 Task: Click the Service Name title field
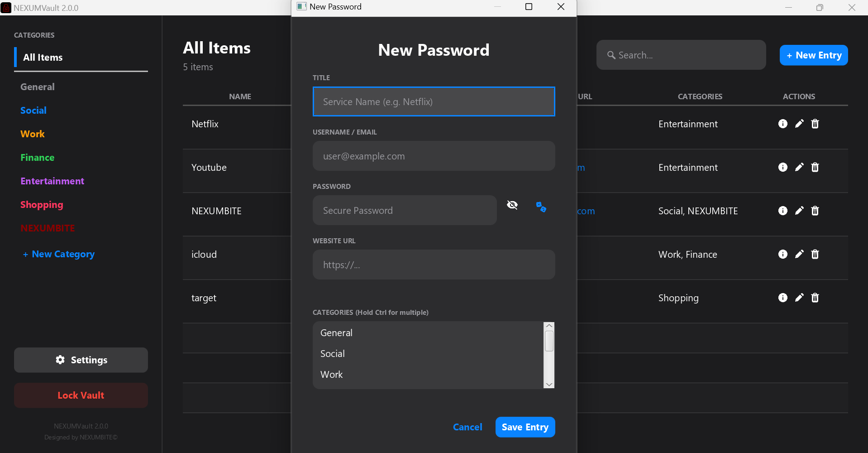tap(433, 101)
